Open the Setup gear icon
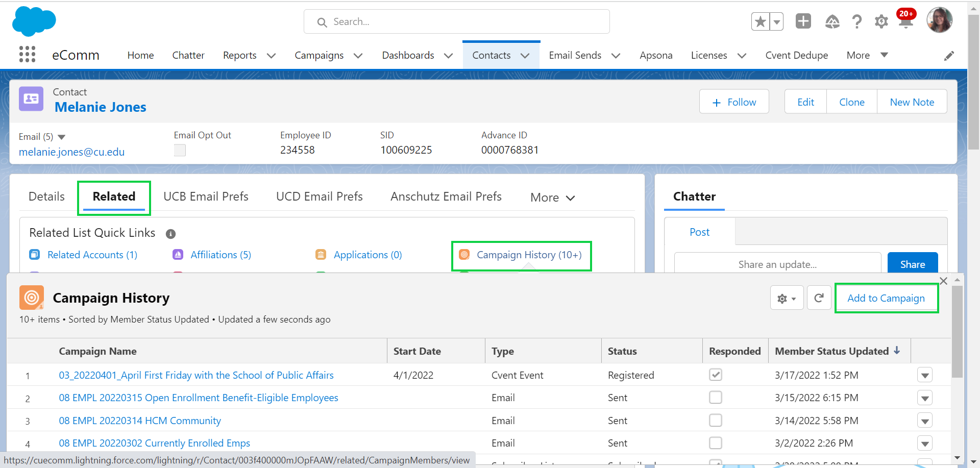 881,21
